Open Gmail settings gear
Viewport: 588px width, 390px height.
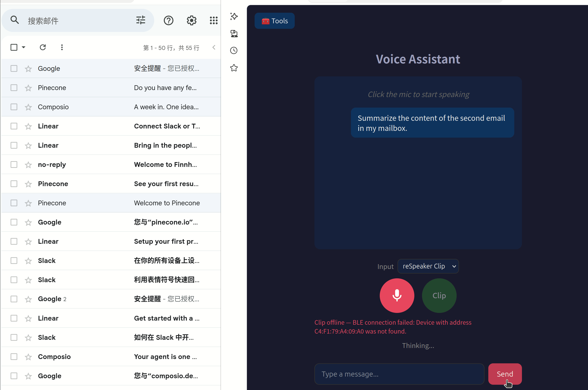point(191,20)
